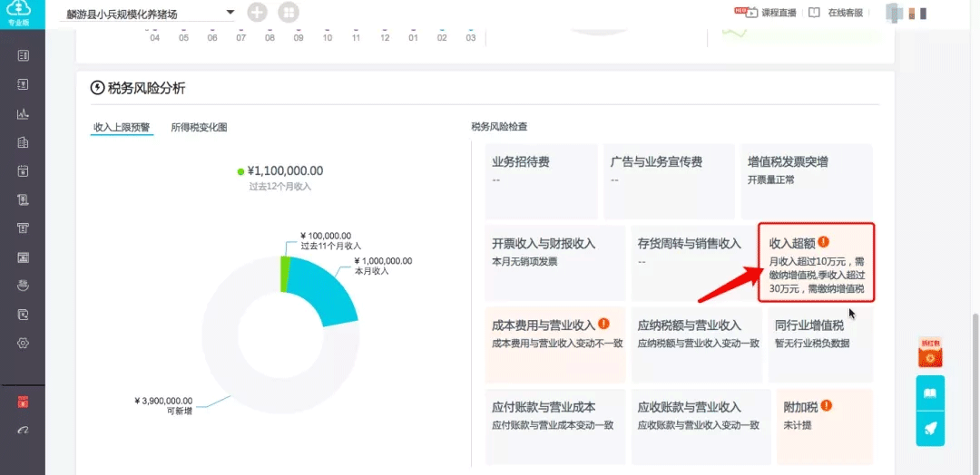The width and height of the screenshot is (980, 475).
Task: Click month label 12 on chart axis
Action: coord(385,37)
